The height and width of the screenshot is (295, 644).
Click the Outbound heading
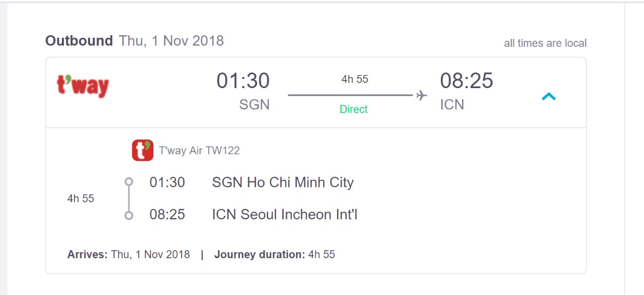pos(79,41)
